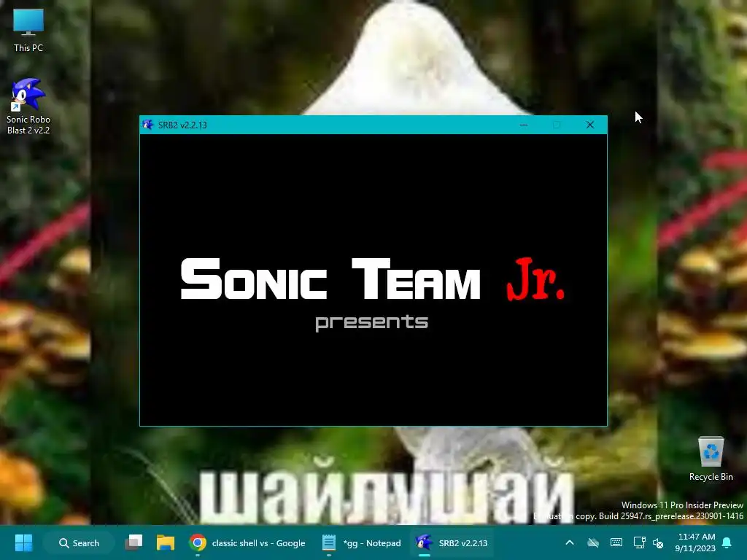Select the SRB2 v2.2.13 taskbar button
Screen dimensions: 747x560
[451, 542]
